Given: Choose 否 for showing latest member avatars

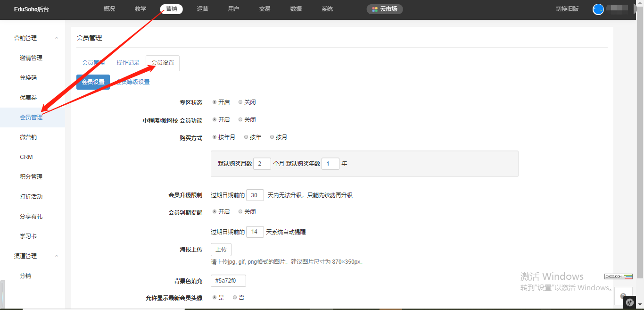Looking at the screenshot, I should point(235,298).
